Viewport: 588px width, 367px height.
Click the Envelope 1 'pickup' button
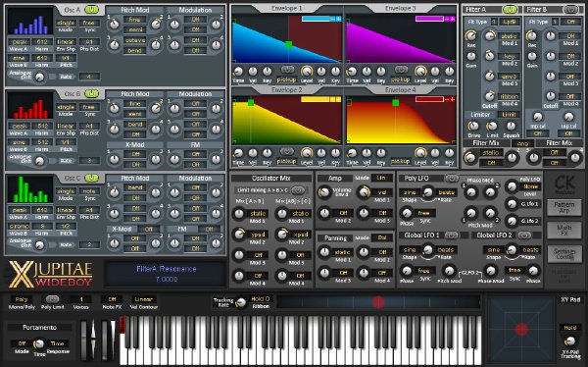click(286, 80)
